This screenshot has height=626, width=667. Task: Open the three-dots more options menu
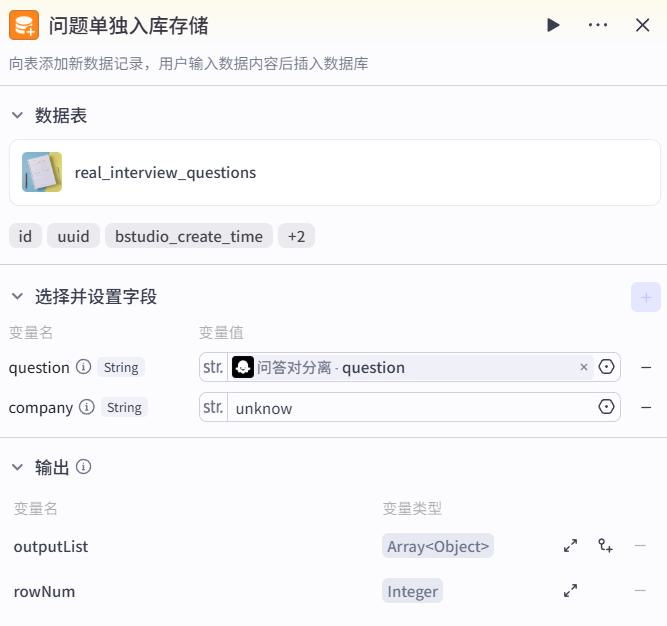click(598, 25)
